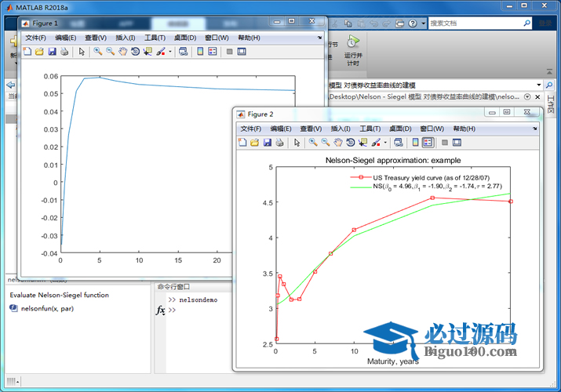
Task: Collapse MATLAB toolstrip with minimize arrow
Action: 549,72
